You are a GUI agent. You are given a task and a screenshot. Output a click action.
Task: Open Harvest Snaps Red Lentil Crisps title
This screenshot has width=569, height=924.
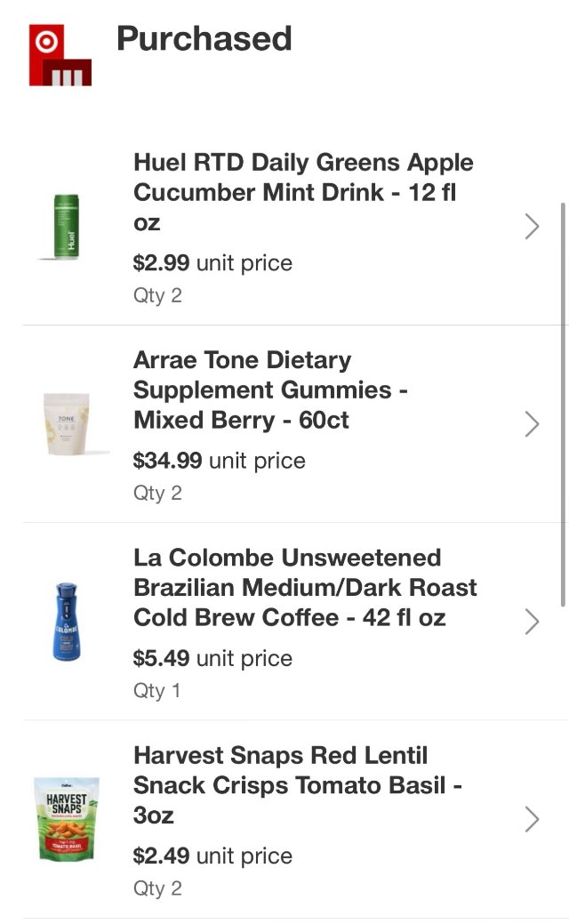pyautogui.click(x=297, y=784)
